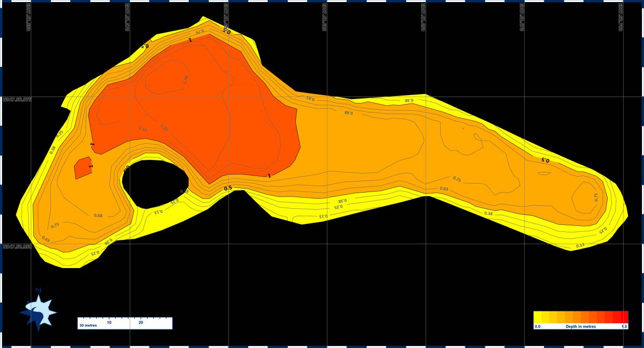Screen dimensions: 644x348
Task: Click the bold 0.5 contour label on the eastern arm
Action: tap(545, 160)
